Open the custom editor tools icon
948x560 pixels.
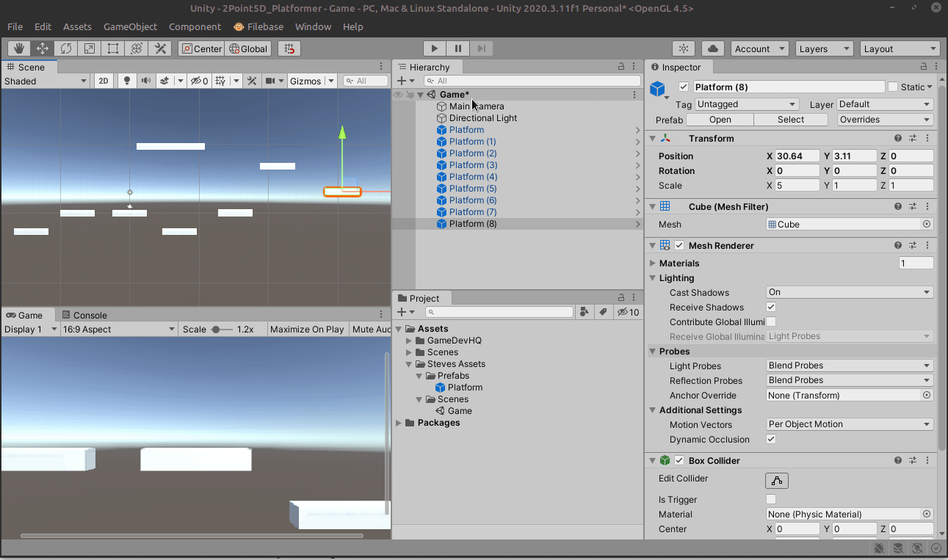[159, 48]
